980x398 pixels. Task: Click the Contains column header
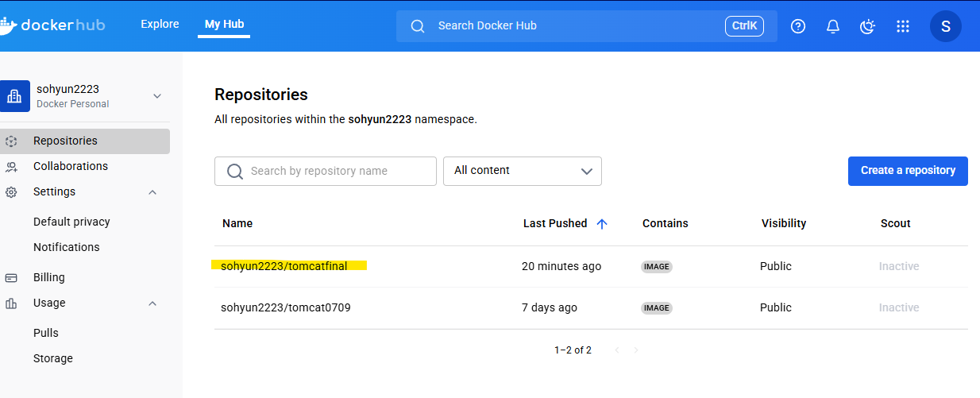coord(666,223)
